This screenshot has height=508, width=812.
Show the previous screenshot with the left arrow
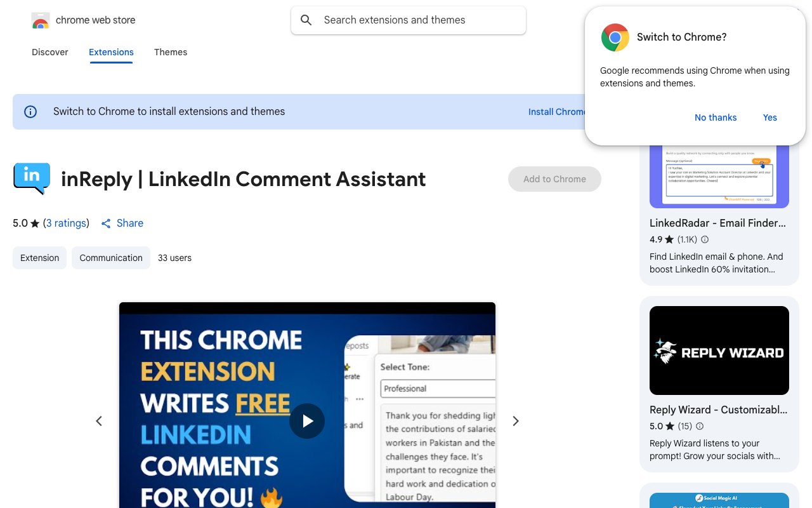click(x=99, y=421)
